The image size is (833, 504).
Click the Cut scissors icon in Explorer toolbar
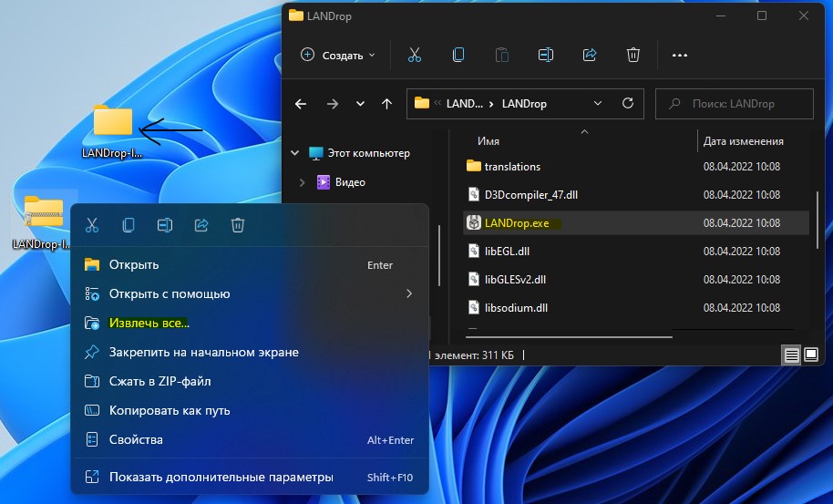click(x=415, y=56)
